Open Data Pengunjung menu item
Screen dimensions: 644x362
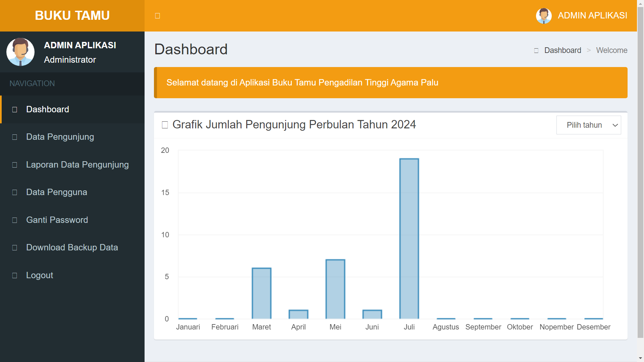coord(60,137)
